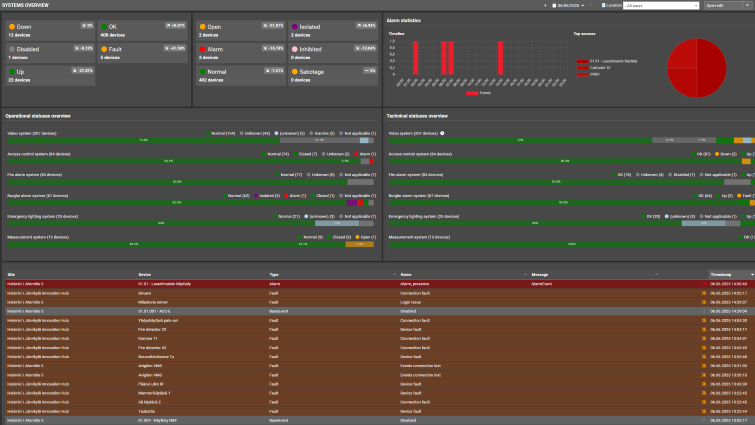Sort table by Site column
Screen dimensions: 755x425
pyautogui.click(x=11, y=274)
